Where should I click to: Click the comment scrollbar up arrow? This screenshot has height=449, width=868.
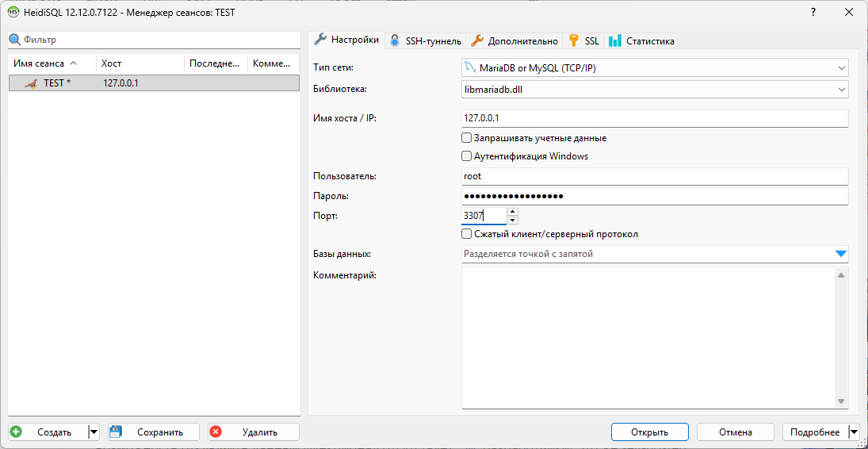(x=841, y=275)
